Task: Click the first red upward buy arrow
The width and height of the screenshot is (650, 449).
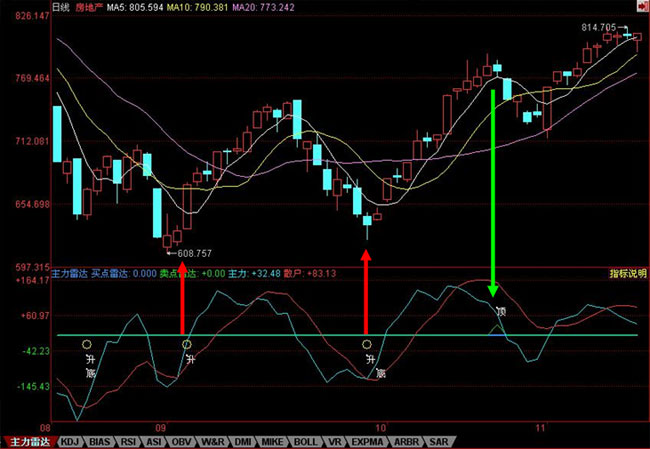Action: 182,295
